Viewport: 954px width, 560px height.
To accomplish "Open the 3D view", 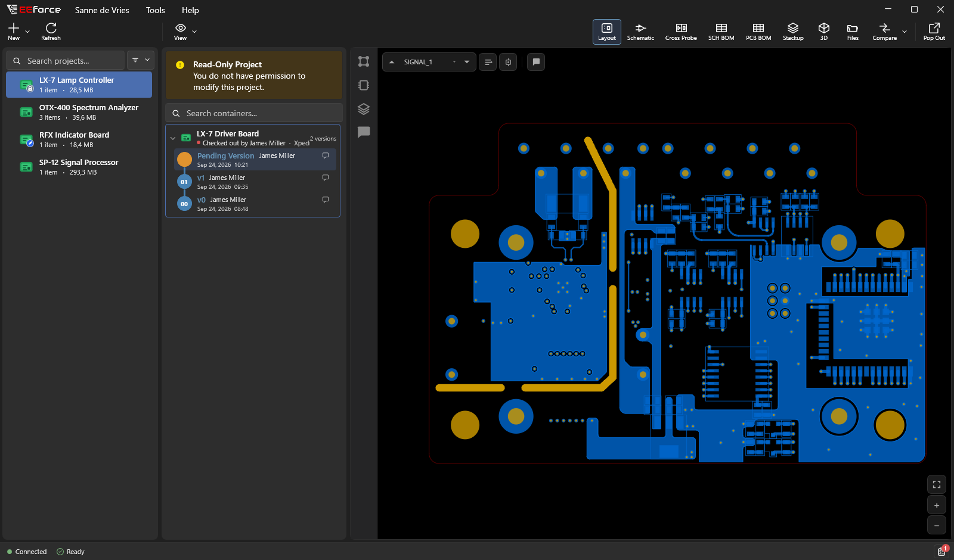I will pos(823,32).
